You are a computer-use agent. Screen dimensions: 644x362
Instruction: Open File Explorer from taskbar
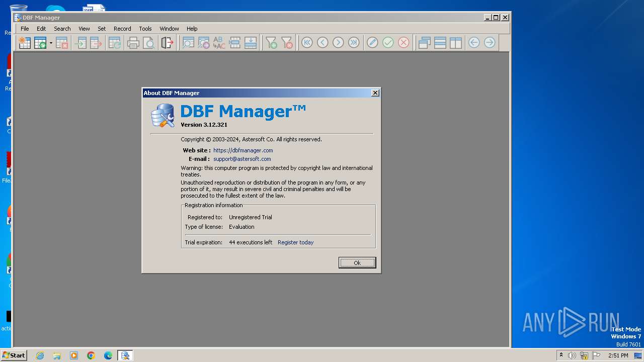pyautogui.click(x=57, y=355)
